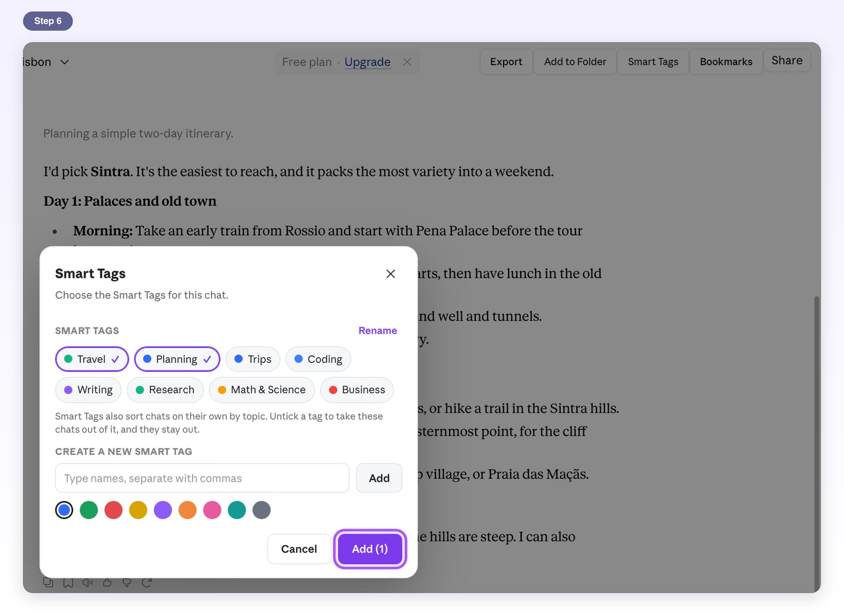Select the Writing smart tag
844x616 pixels.
[x=88, y=390]
